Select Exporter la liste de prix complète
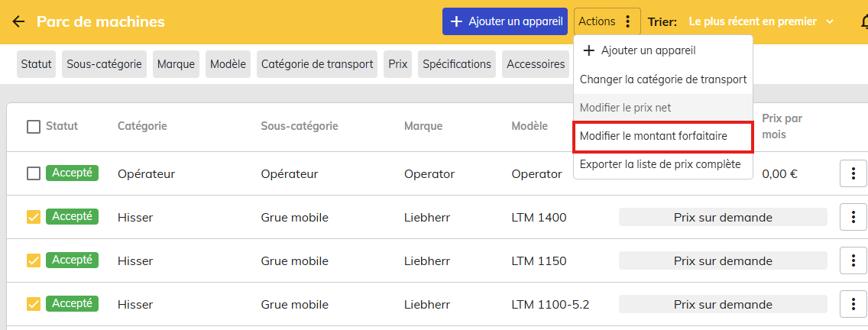868x330 pixels. pyautogui.click(x=660, y=164)
